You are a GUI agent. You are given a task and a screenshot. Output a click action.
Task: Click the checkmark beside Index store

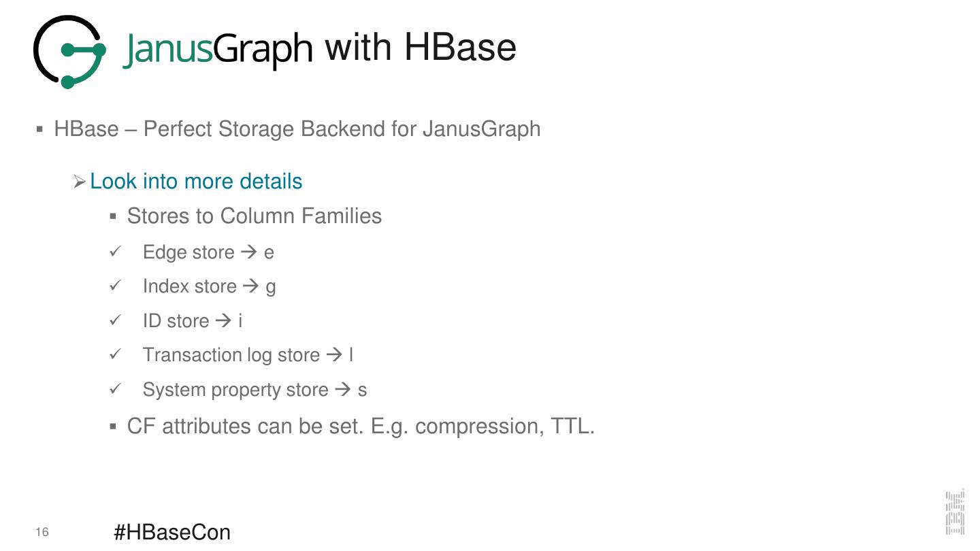click(115, 286)
